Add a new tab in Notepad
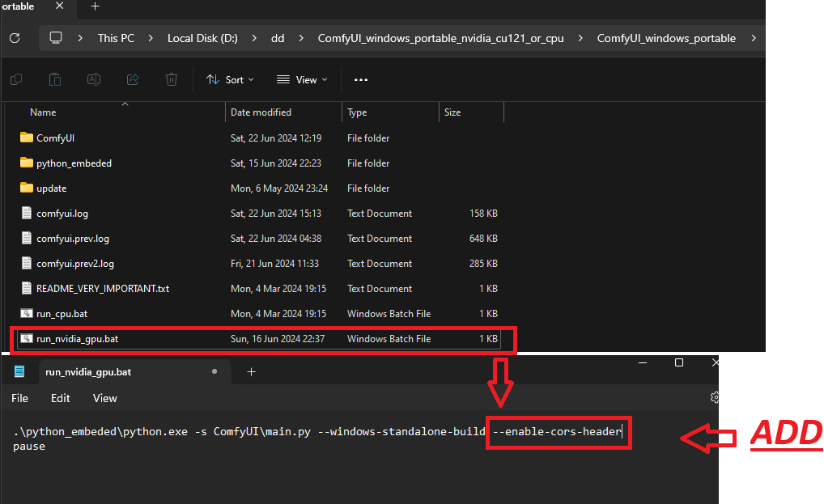Viewport: 824px width, 504px height. point(251,371)
